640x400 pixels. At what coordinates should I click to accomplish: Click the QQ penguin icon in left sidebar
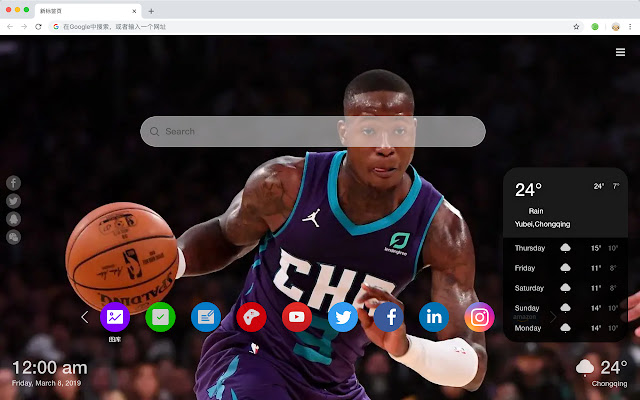click(13, 219)
